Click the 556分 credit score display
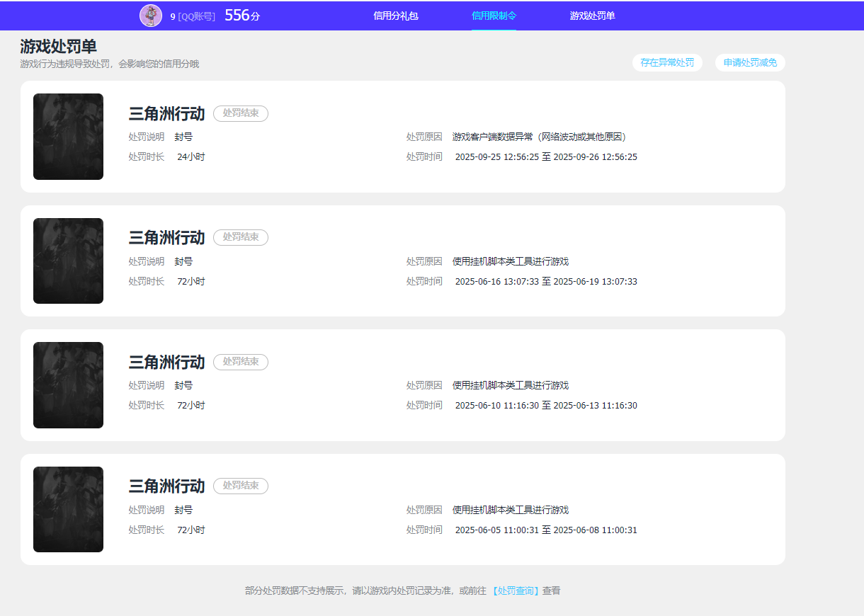864x616 pixels. coord(241,15)
